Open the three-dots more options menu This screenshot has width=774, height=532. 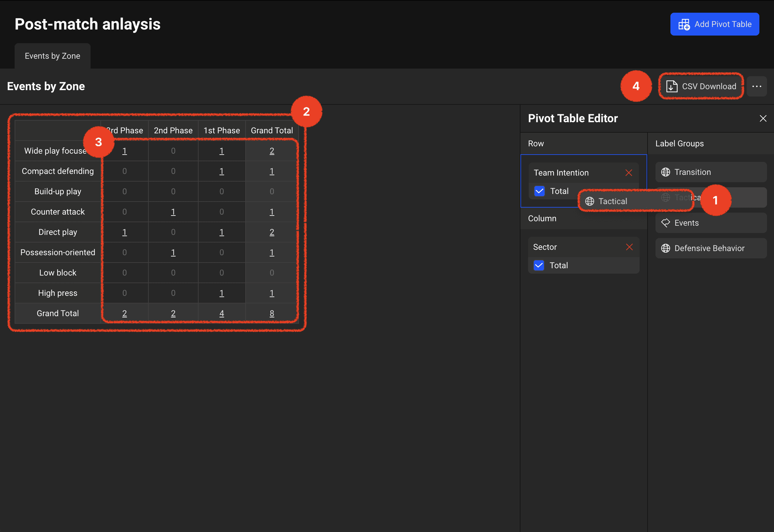tap(757, 86)
